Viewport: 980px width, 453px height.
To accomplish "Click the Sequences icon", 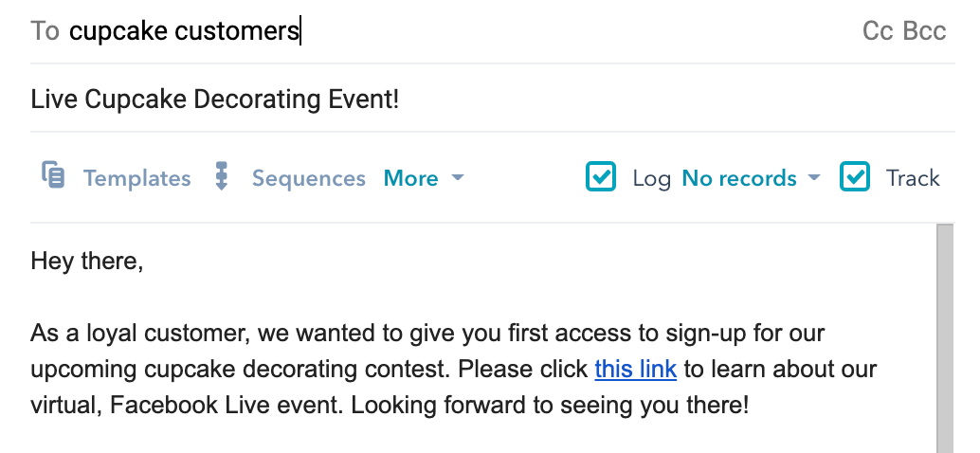I will click(x=223, y=177).
